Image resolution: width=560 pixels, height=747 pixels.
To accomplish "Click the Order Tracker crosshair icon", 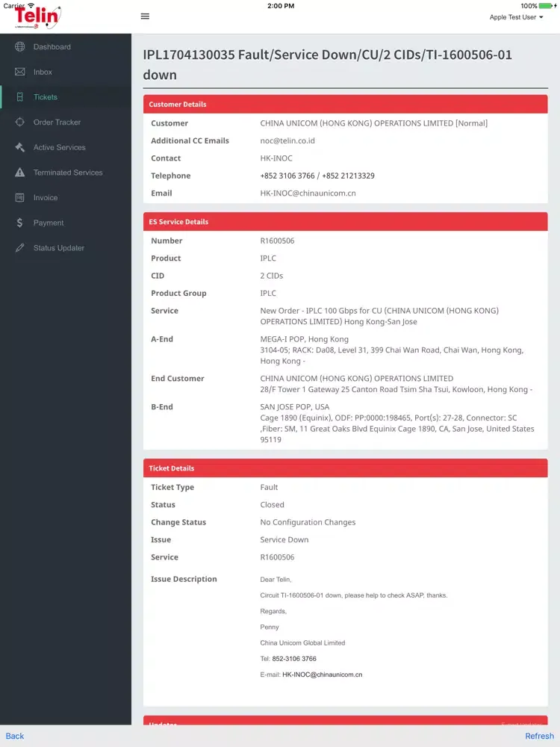I will (x=19, y=122).
